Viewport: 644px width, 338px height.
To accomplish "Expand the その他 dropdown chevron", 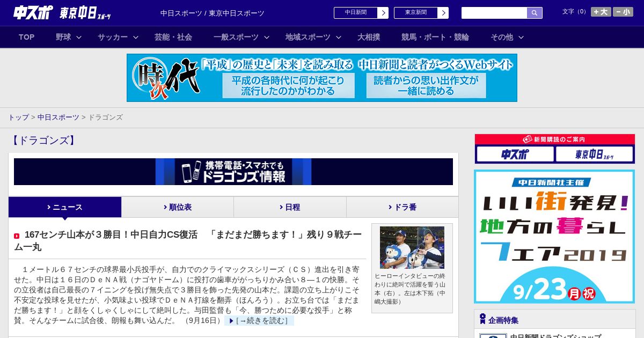I will 521,37.
